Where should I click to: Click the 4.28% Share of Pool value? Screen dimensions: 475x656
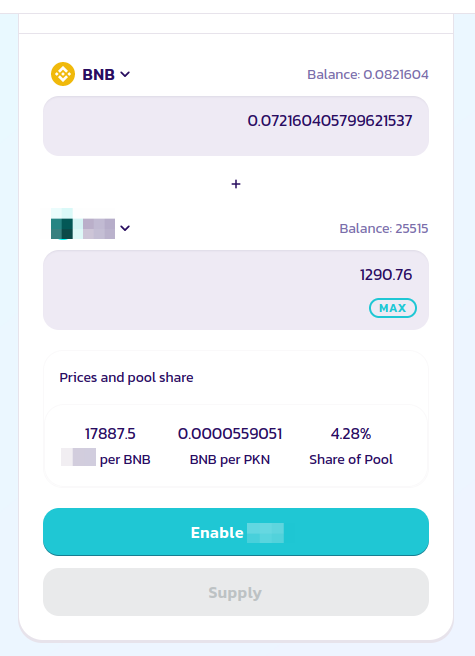(x=351, y=434)
